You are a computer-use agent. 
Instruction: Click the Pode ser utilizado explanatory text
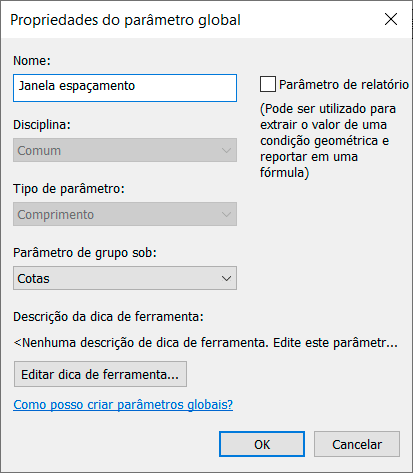(328, 140)
